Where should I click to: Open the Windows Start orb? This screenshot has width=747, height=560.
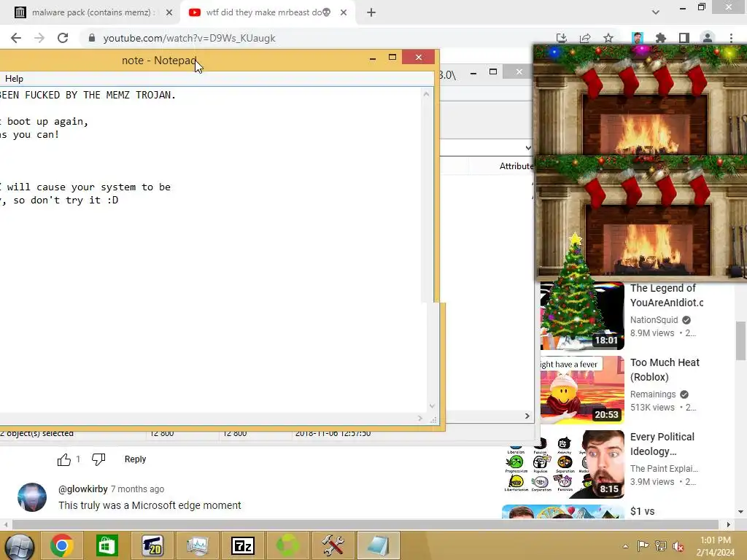click(19, 545)
